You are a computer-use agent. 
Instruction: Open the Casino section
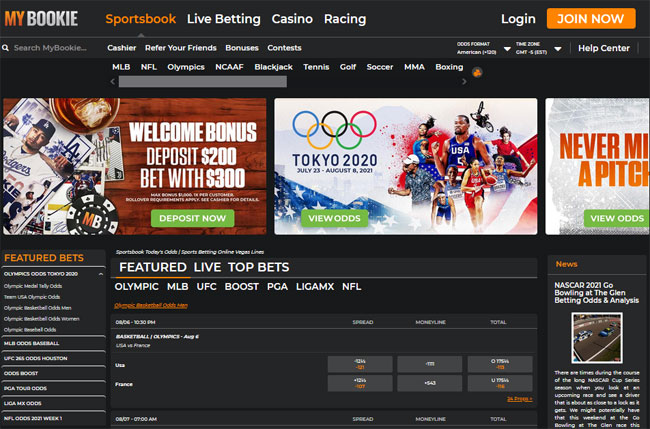tap(292, 19)
